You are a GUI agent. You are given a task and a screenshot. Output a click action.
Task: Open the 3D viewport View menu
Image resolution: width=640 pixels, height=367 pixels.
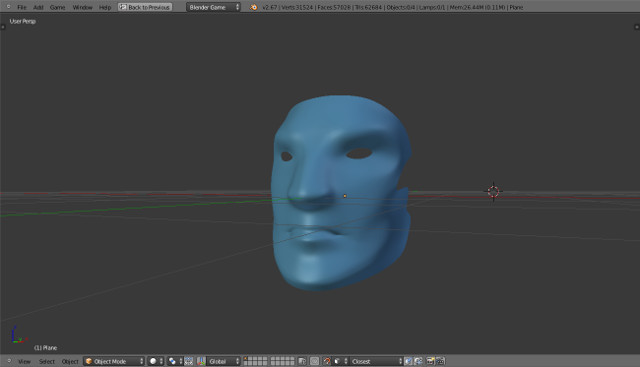pyautogui.click(x=24, y=361)
